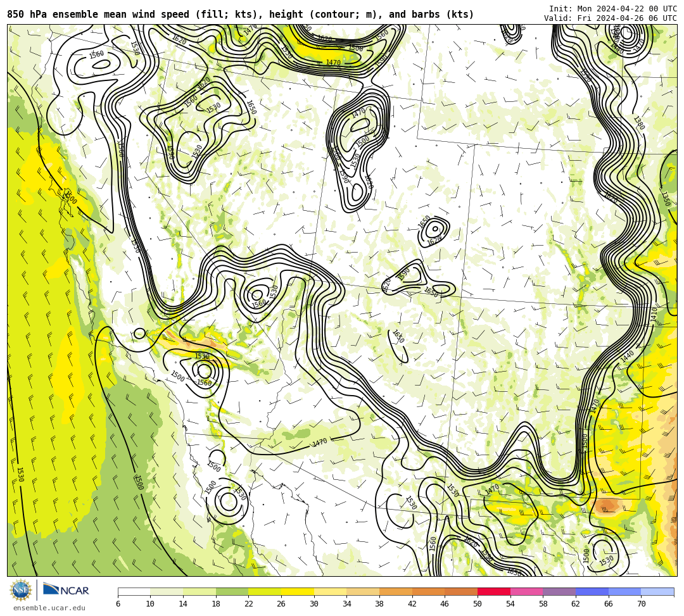
Task: Click the colorbar tick label 34
Action: click(347, 604)
